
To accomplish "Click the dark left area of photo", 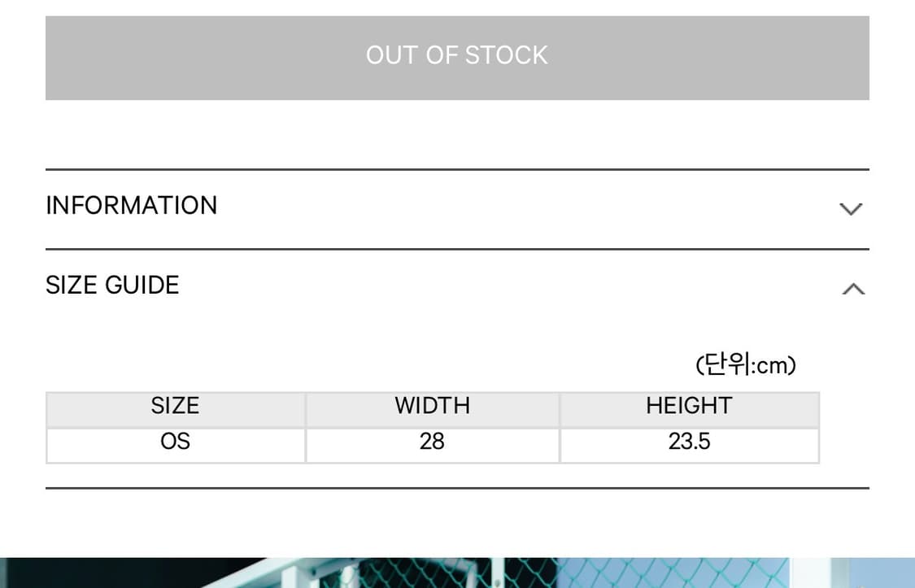I will point(81,573).
